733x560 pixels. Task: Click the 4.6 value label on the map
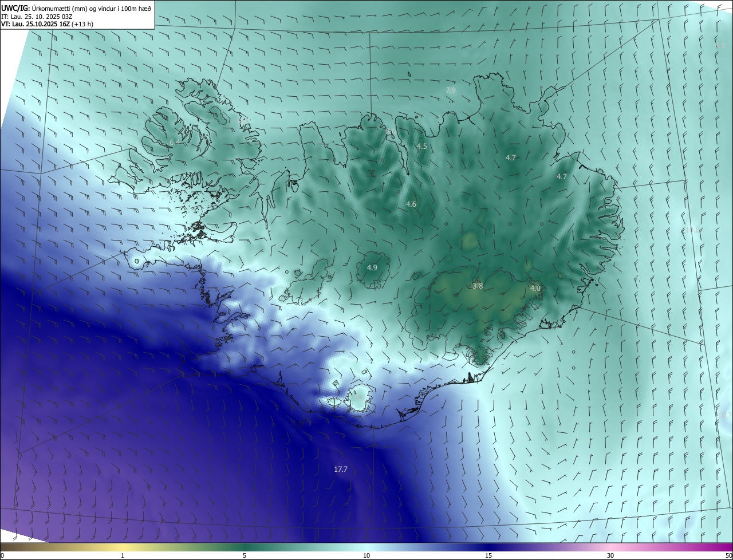click(411, 204)
